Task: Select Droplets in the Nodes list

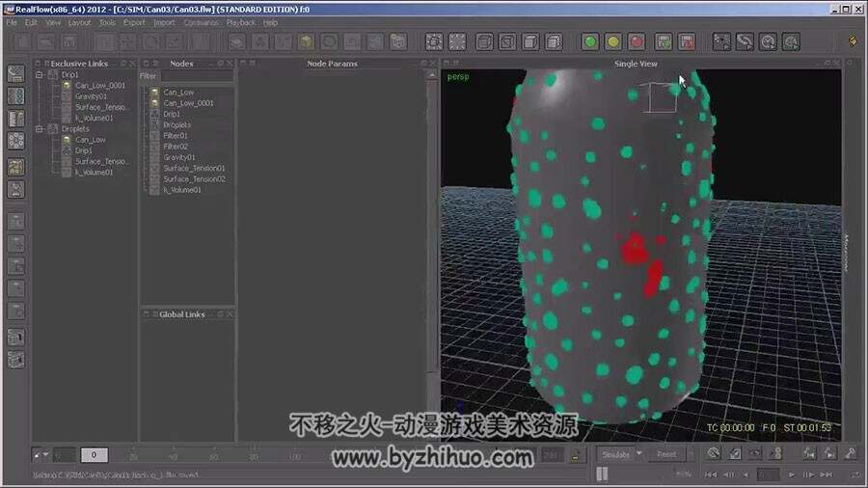Action: [176, 125]
